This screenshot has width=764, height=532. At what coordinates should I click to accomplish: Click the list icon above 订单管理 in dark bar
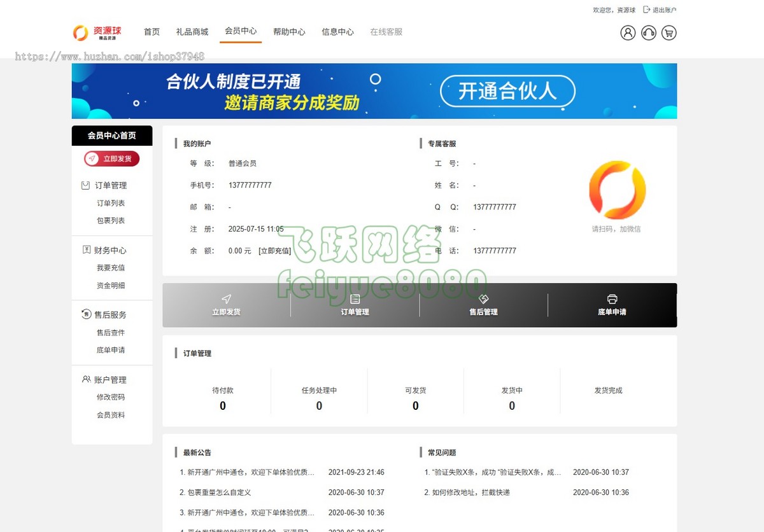tap(355, 298)
